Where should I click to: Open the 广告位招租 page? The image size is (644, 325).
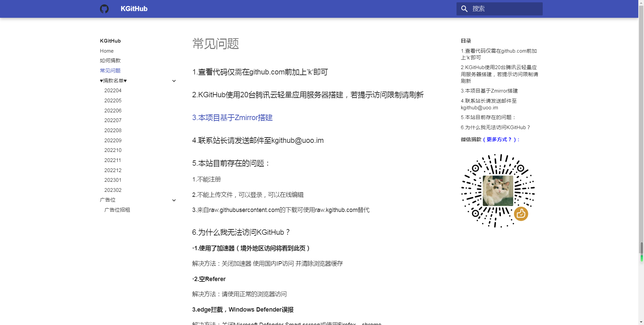(117, 210)
